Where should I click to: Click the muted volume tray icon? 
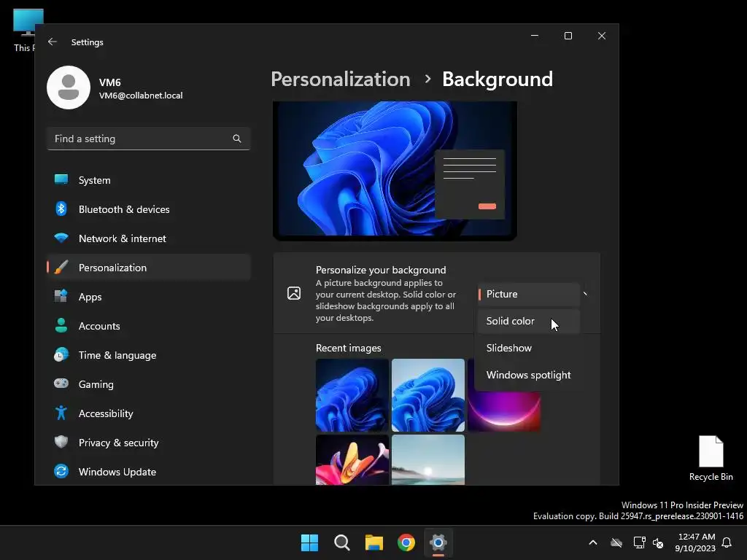(659, 542)
